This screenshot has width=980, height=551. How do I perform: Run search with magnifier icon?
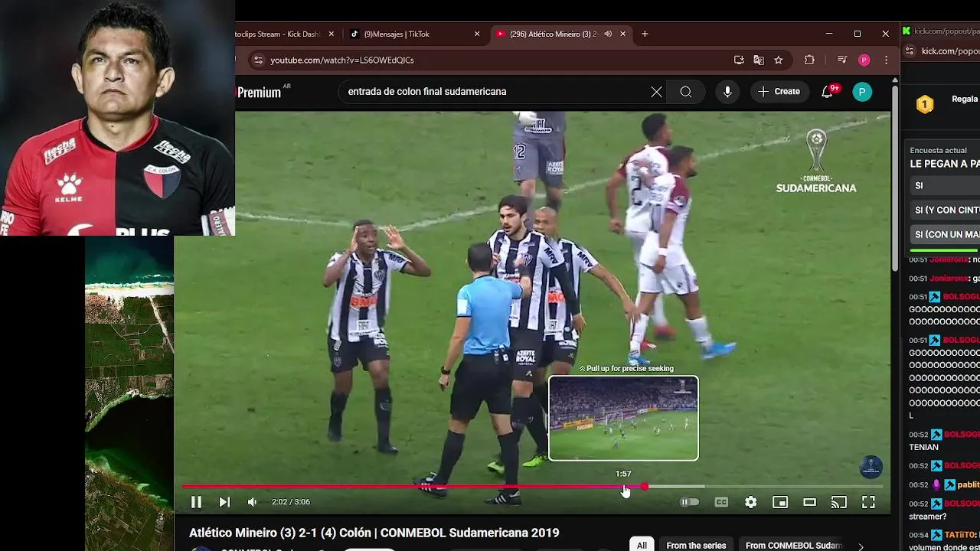point(686,92)
